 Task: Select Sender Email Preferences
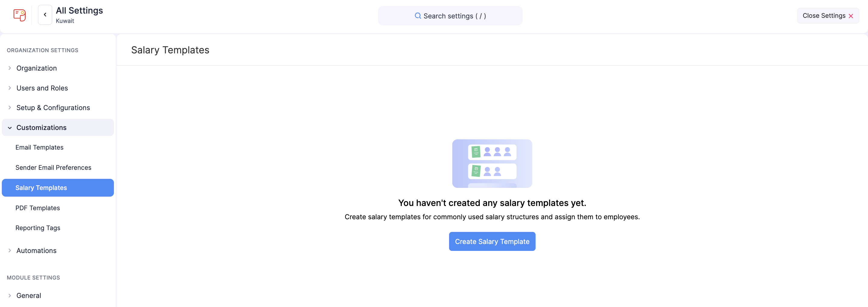53,167
